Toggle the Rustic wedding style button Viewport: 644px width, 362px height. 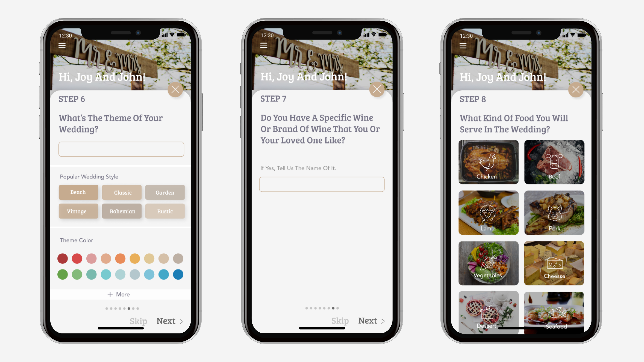pos(164,211)
